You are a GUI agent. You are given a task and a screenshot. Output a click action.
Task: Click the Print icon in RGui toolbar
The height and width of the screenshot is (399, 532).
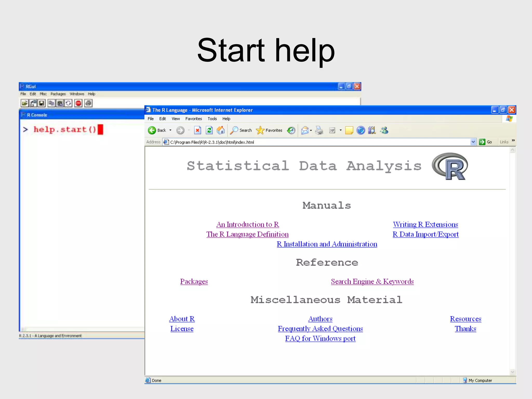(x=88, y=103)
